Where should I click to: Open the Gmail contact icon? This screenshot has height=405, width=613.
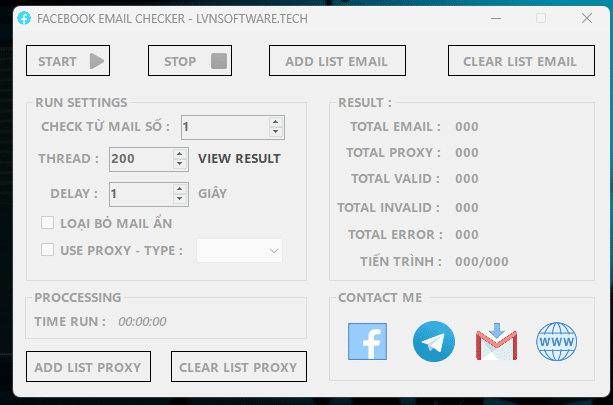[x=496, y=341]
